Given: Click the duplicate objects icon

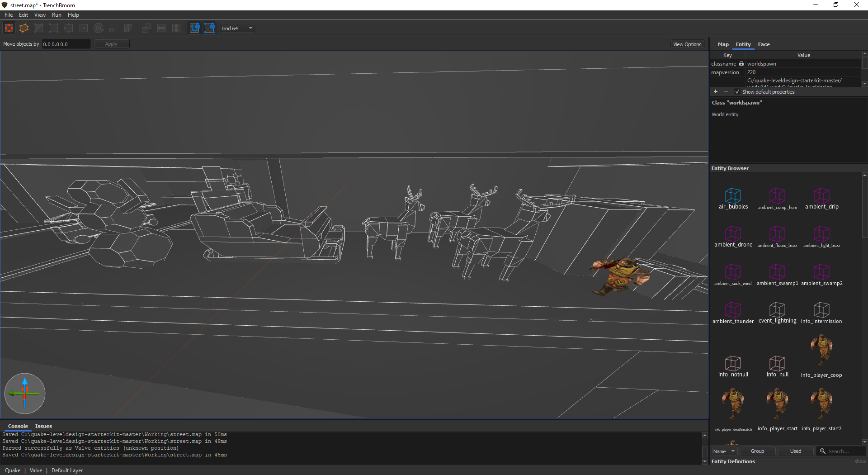Looking at the screenshot, I should (146, 28).
